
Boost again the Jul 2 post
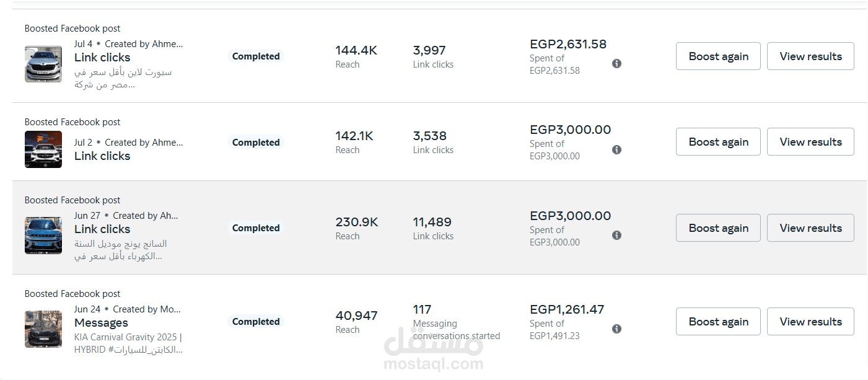point(718,142)
